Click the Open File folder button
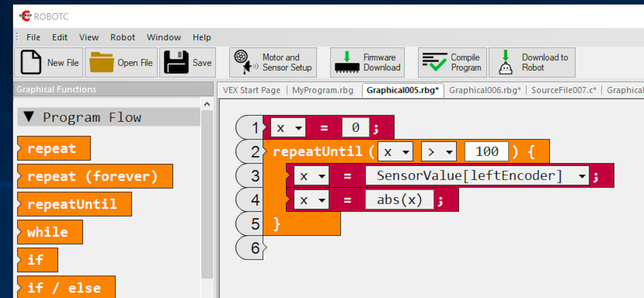 121,62
